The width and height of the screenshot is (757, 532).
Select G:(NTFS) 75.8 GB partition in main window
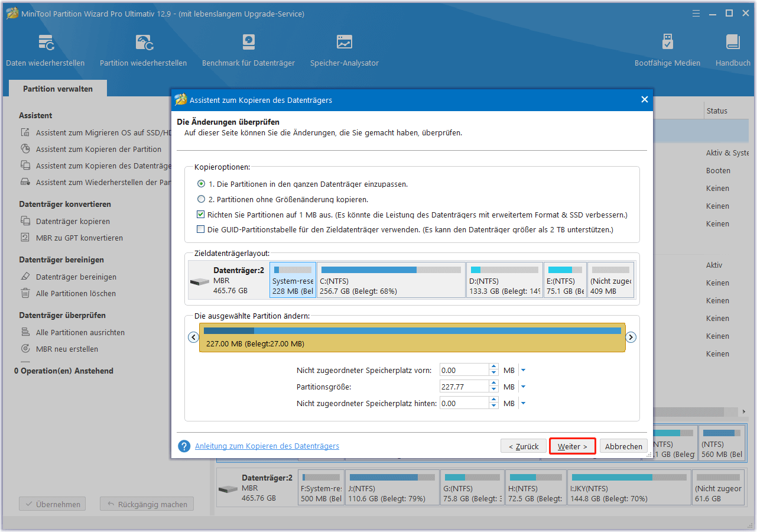click(472, 488)
